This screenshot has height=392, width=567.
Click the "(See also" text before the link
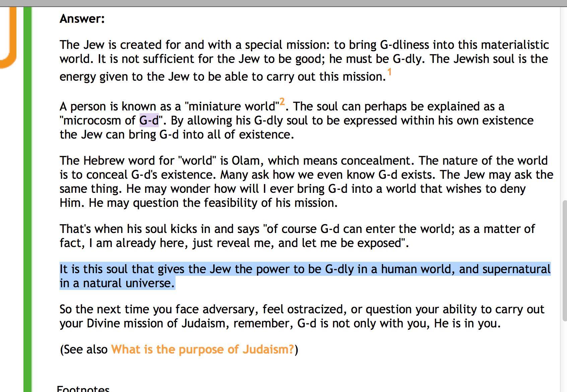84,349
